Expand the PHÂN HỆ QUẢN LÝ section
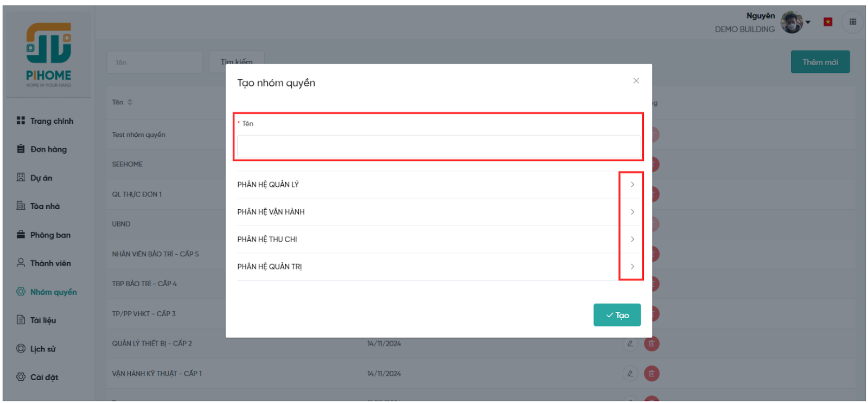 pos(632,185)
